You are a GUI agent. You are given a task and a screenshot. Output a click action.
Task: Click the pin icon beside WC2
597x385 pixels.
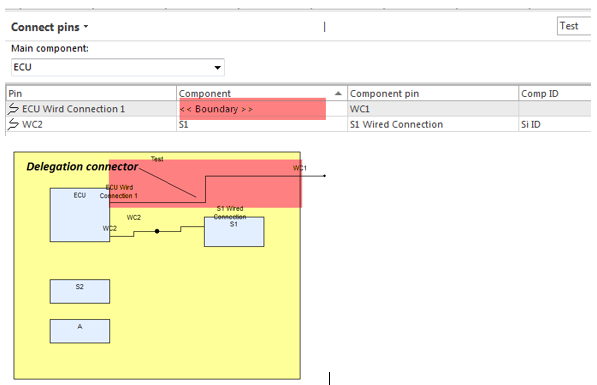pyautogui.click(x=13, y=124)
